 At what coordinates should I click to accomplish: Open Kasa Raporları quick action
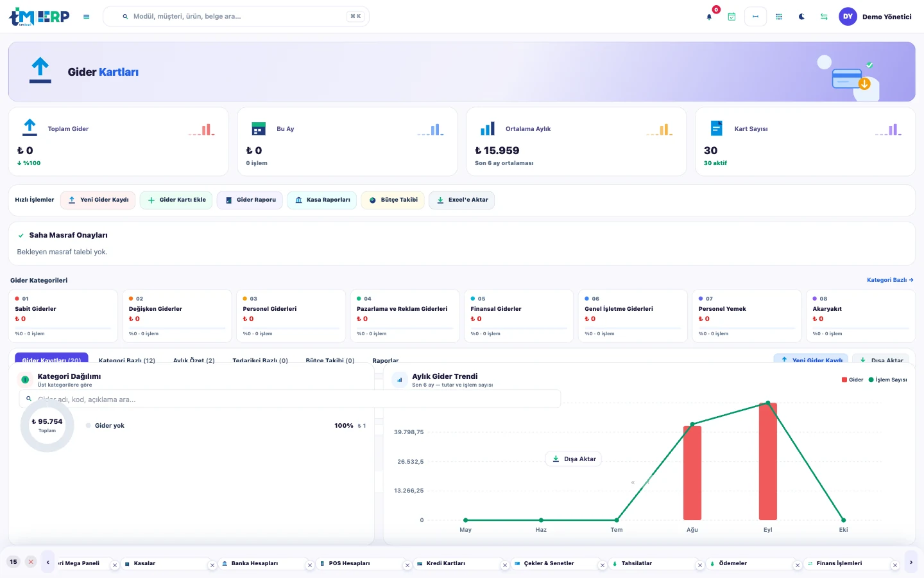click(321, 200)
